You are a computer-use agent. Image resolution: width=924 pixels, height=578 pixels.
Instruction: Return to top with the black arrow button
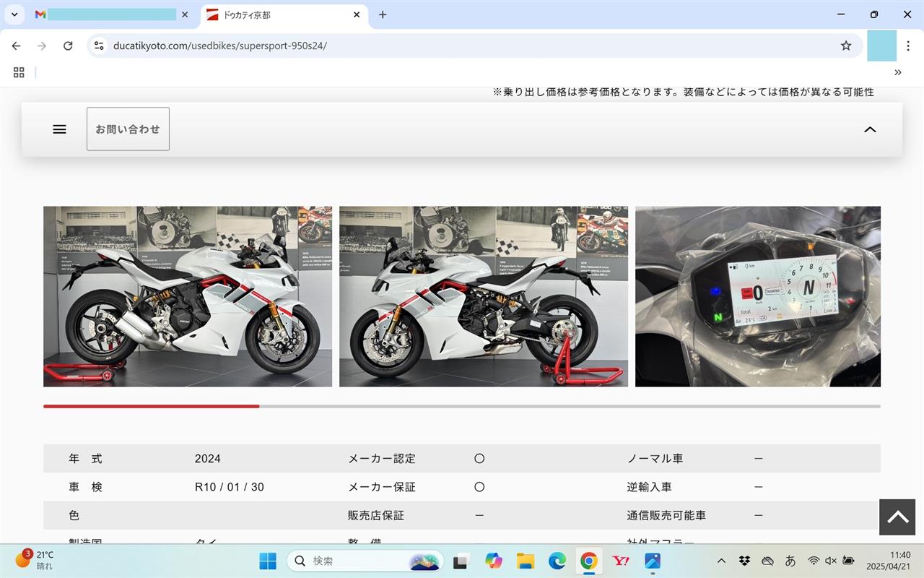tap(897, 517)
